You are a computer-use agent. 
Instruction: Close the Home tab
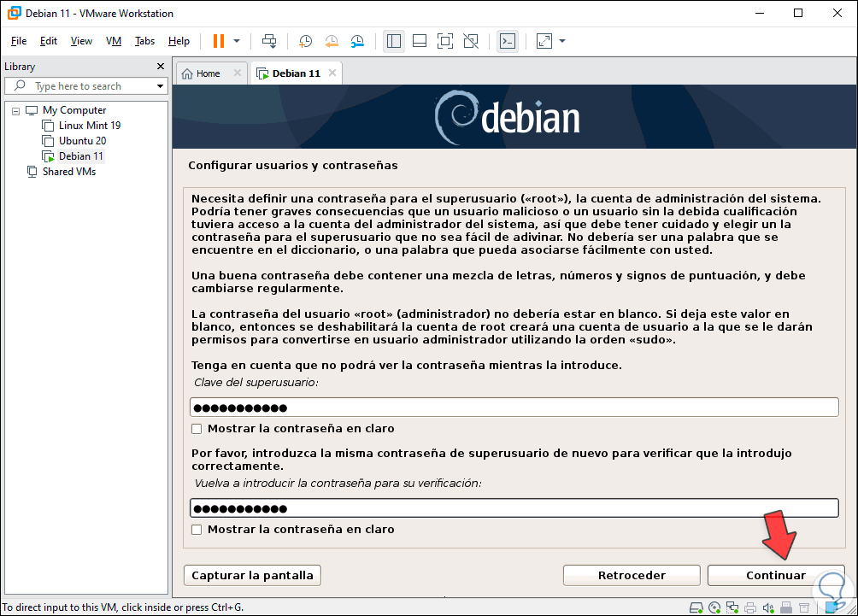pos(238,73)
